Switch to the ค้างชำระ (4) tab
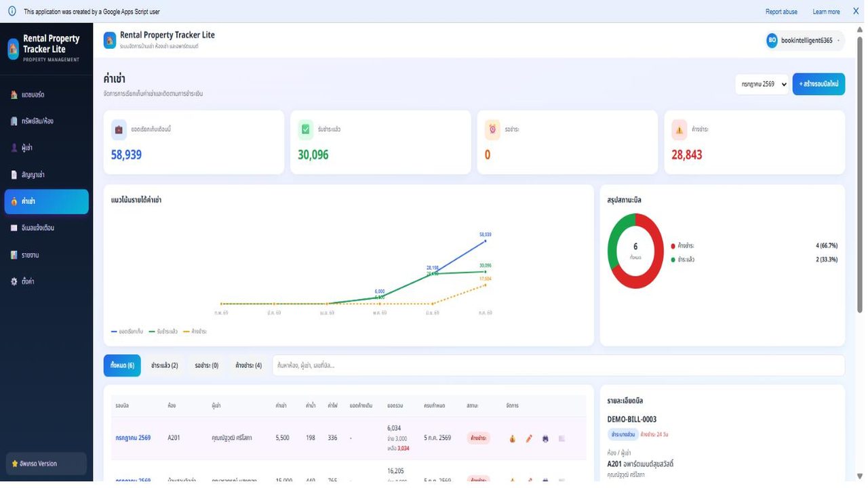Viewport: 868px width, 488px height. pyautogui.click(x=248, y=365)
